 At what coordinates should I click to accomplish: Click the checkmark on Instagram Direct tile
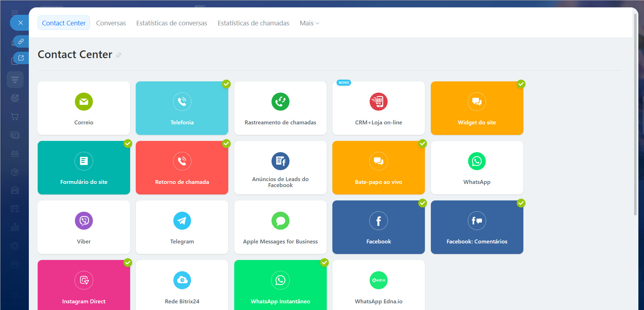(x=128, y=263)
